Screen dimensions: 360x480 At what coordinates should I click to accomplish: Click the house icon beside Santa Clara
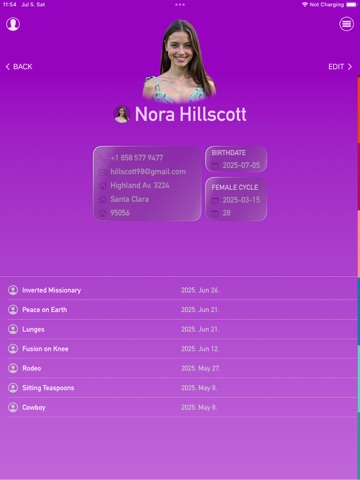(x=103, y=199)
